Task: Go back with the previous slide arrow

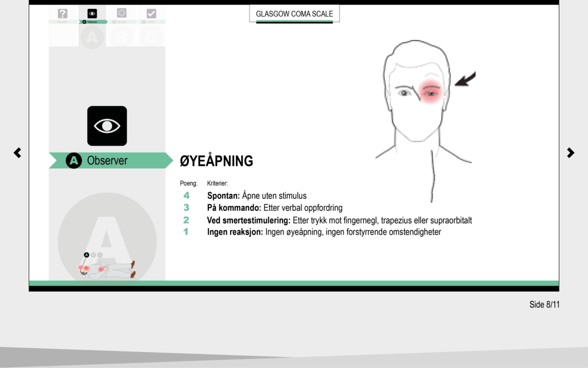Action: click(x=18, y=153)
